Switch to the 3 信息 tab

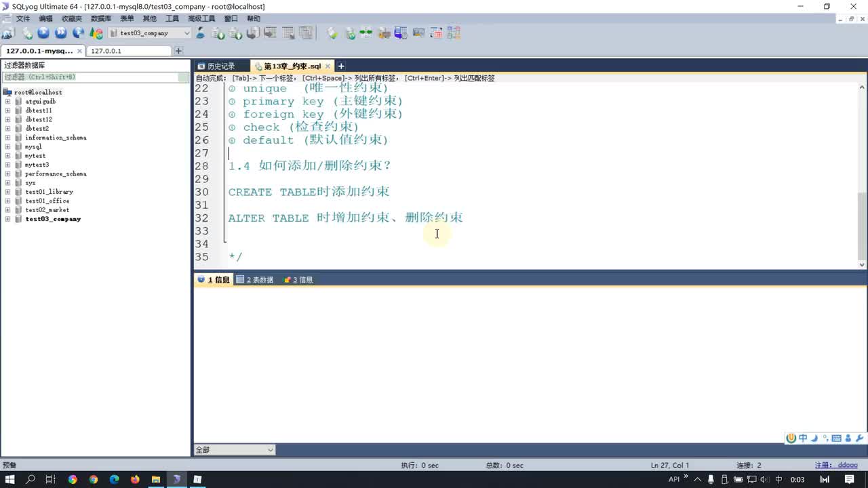(x=298, y=280)
